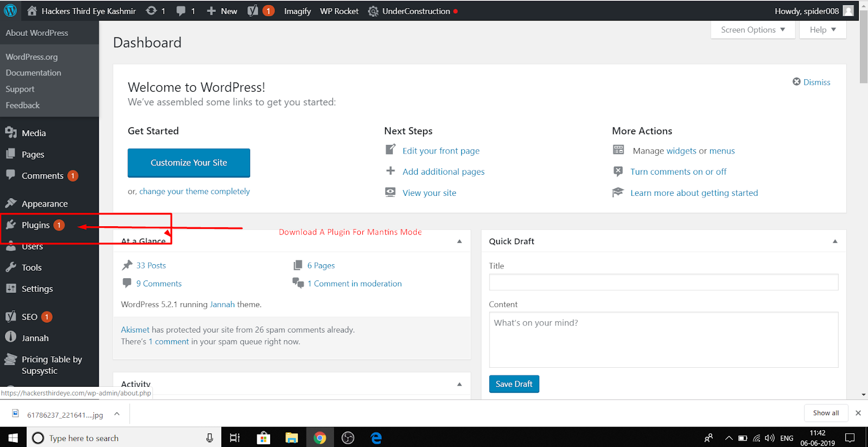The width and height of the screenshot is (868, 447).
Task: Click the Add additional pages plus icon
Action: tap(391, 171)
